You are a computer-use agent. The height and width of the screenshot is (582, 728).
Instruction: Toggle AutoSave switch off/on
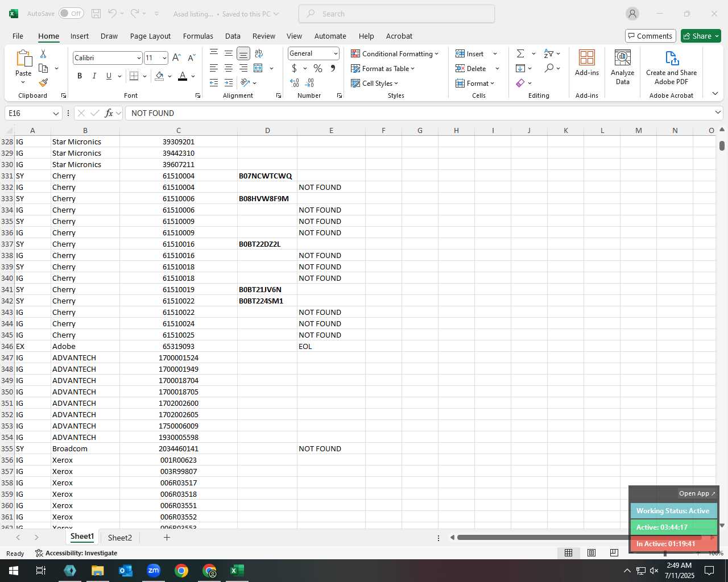tap(71, 14)
